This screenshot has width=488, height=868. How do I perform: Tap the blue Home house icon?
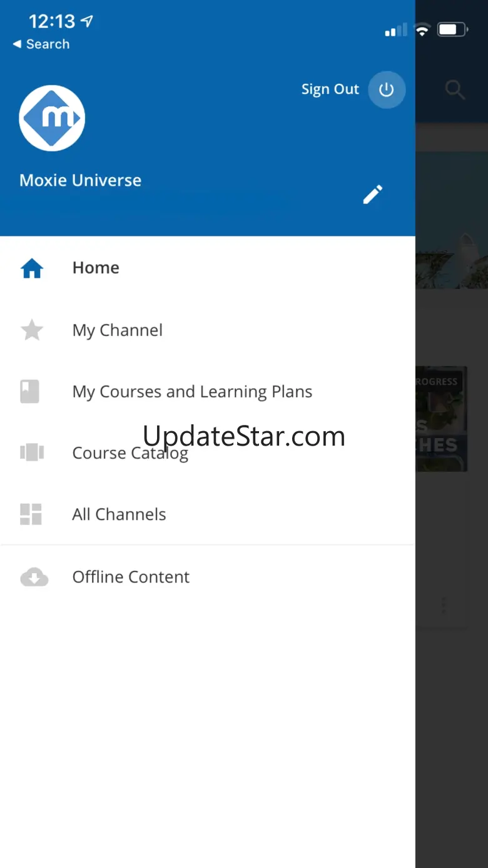coord(32,268)
